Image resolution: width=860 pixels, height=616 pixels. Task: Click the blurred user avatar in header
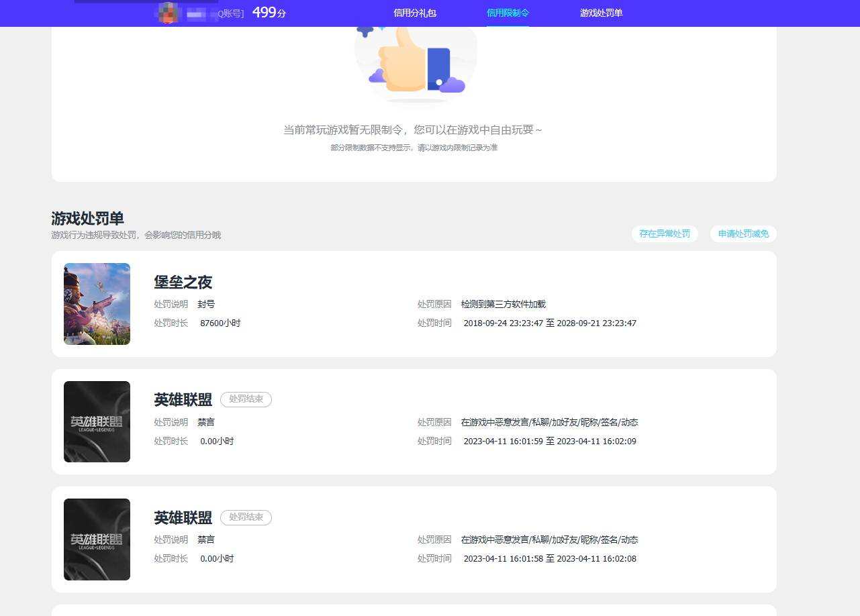169,13
